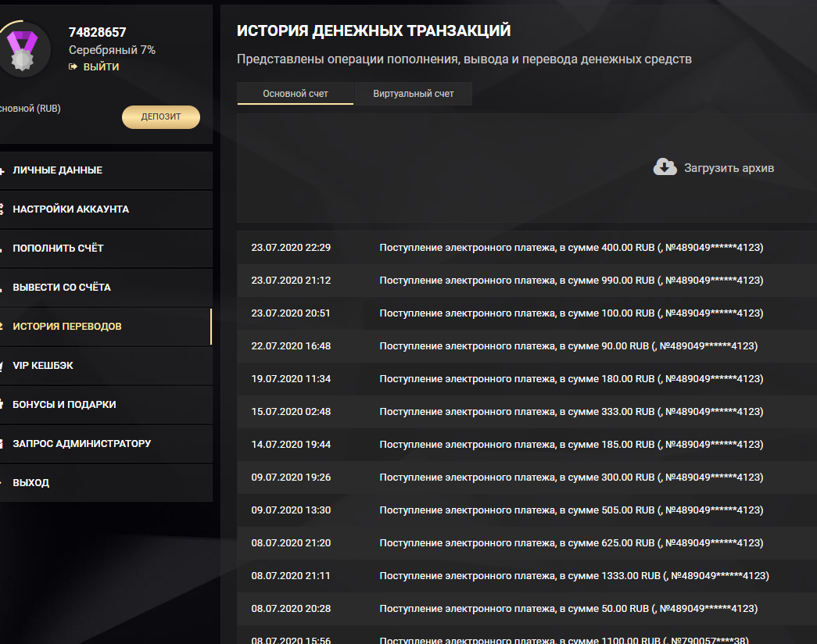Click the logout arrow icon beside ВЫЙТИ

pos(73,67)
